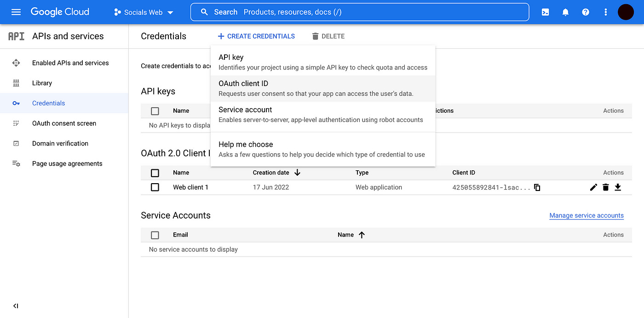Screen dimensions: 644x318
Task: Open Manage service accounts link
Action: pyautogui.click(x=586, y=215)
